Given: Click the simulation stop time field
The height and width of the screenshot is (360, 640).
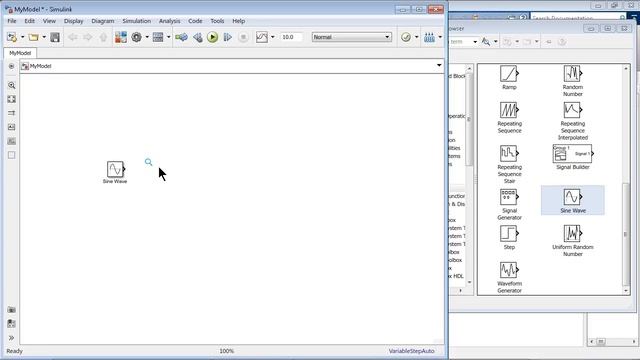Looking at the screenshot, I should click(x=291, y=37).
